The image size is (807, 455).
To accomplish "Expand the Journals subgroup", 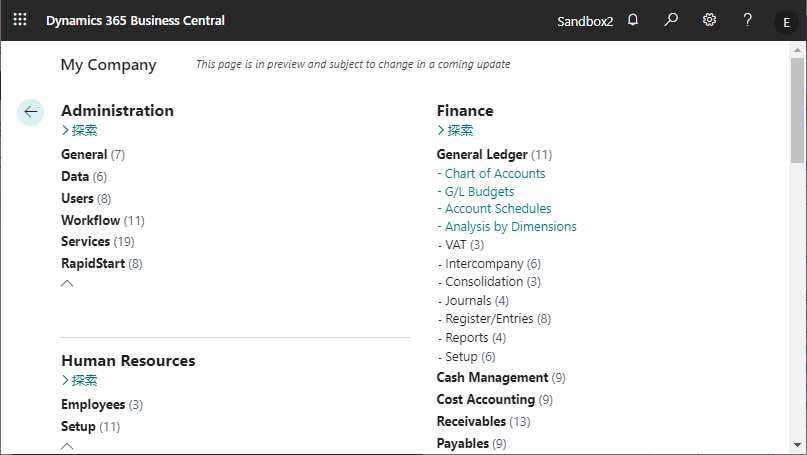I will (473, 300).
